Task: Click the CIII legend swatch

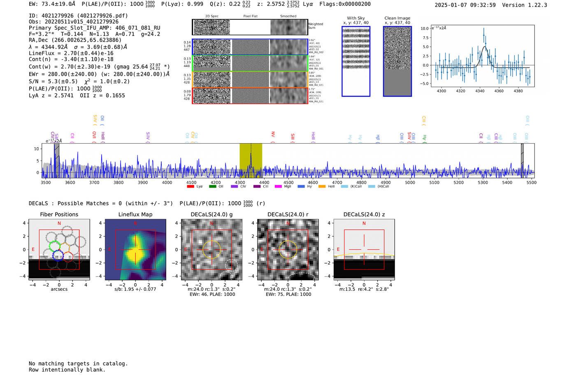Action: (257, 186)
